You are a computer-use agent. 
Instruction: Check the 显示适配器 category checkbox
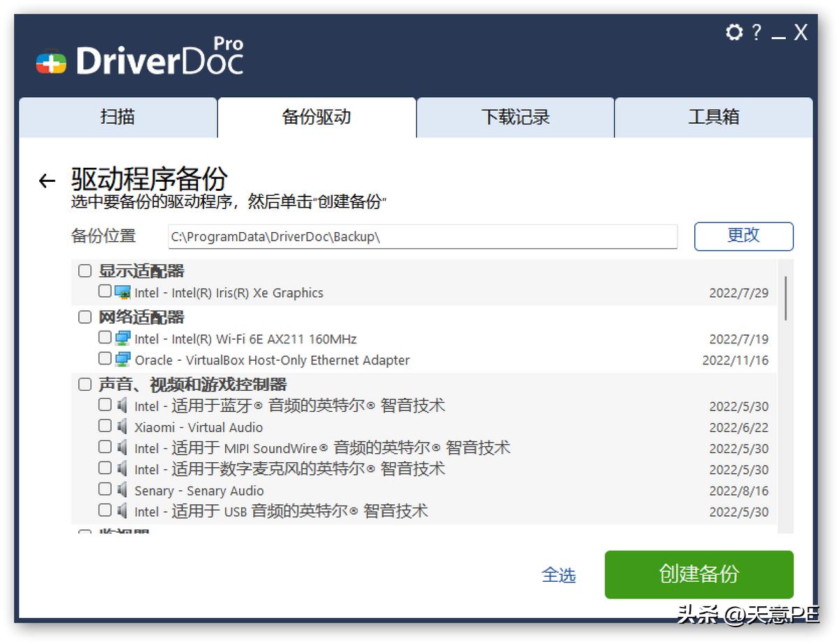85,271
